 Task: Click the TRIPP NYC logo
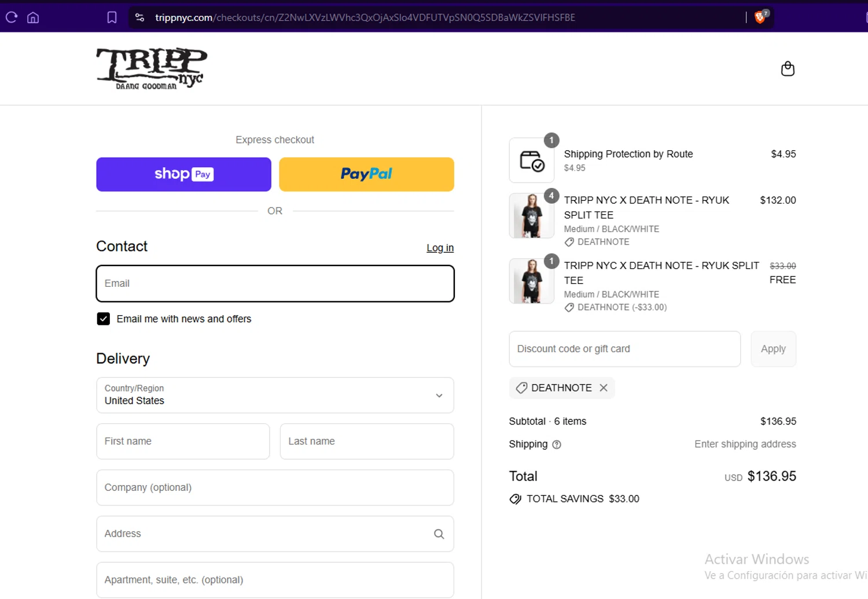point(152,68)
